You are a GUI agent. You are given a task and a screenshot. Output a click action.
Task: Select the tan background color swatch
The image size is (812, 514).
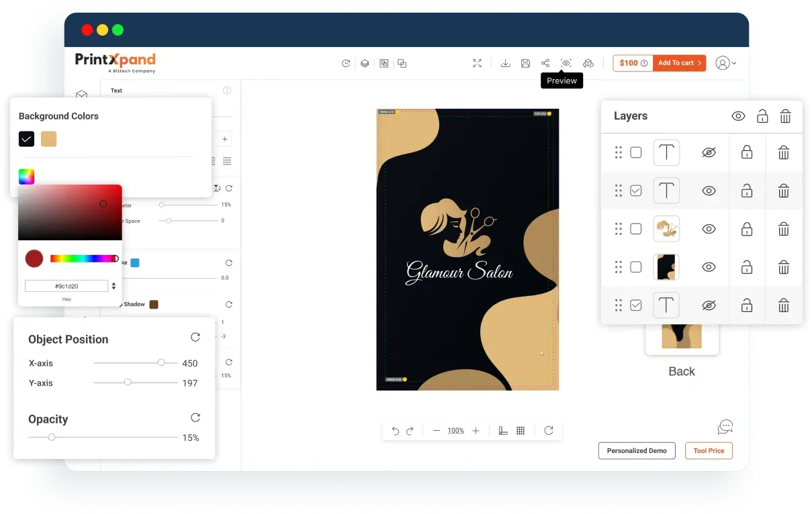pos(48,139)
